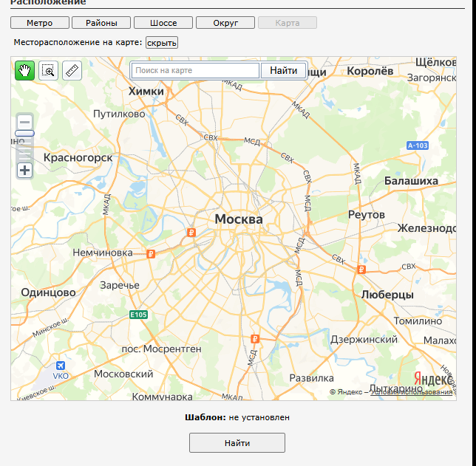Open the Карта tab

coord(288,23)
